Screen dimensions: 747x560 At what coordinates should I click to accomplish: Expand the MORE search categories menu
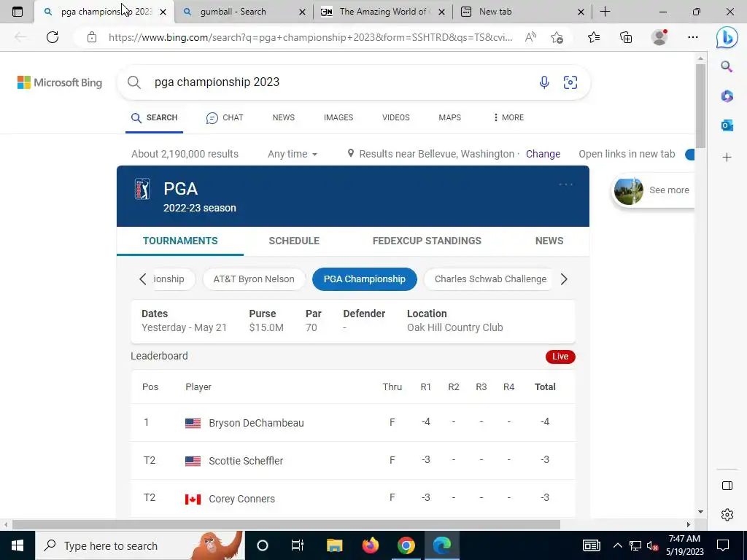508,117
